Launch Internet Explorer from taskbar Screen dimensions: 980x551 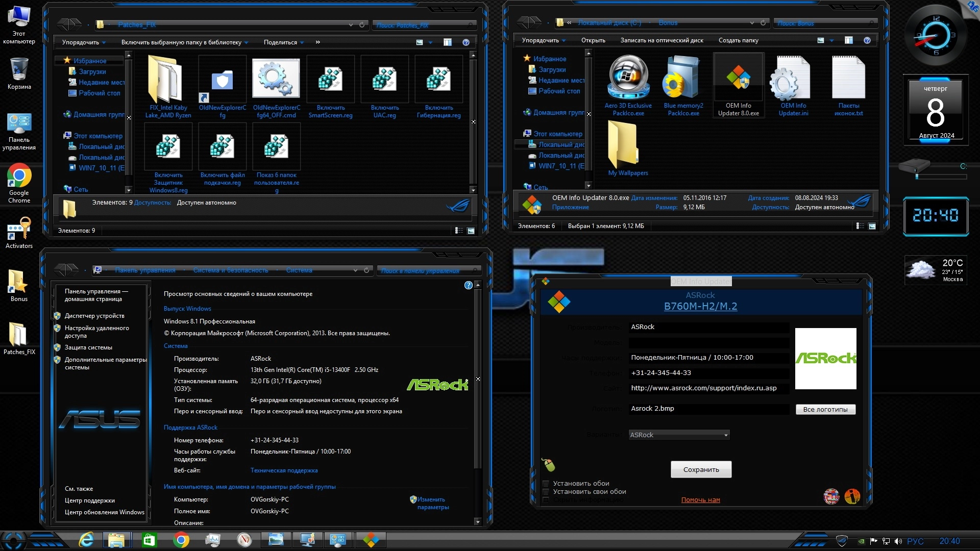click(x=86, y=540)
